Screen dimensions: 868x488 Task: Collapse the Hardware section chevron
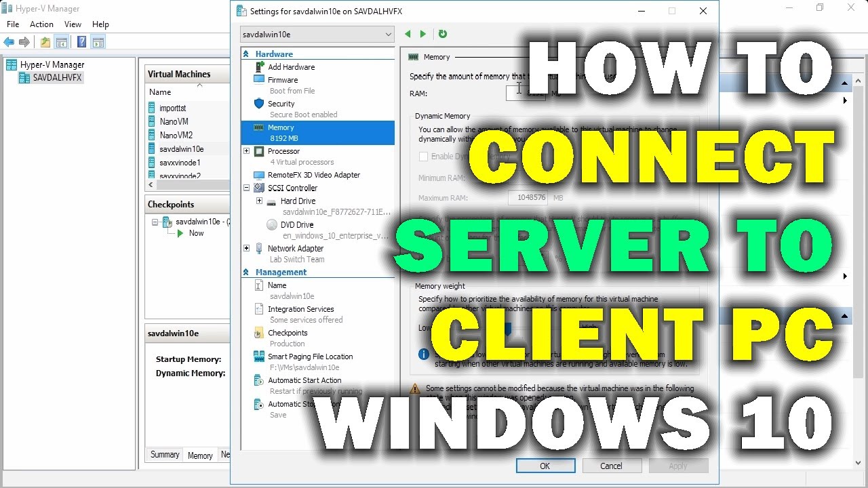tap(246, 54)
